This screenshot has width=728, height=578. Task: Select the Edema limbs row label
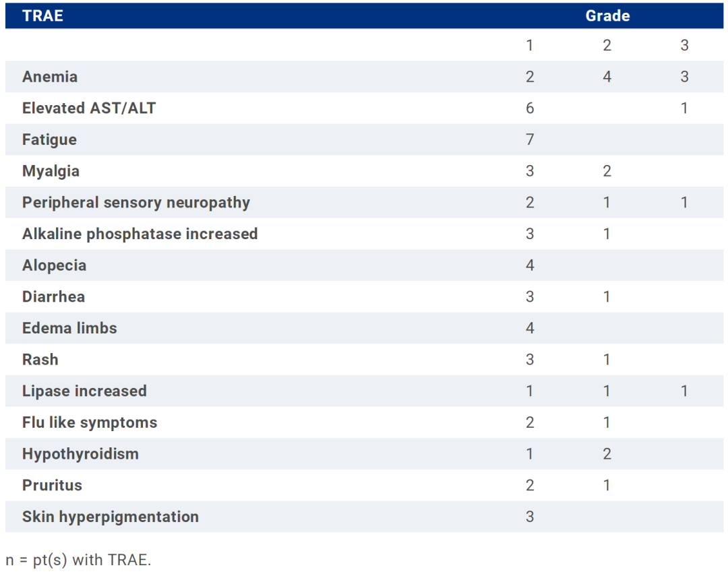[69, 328]
